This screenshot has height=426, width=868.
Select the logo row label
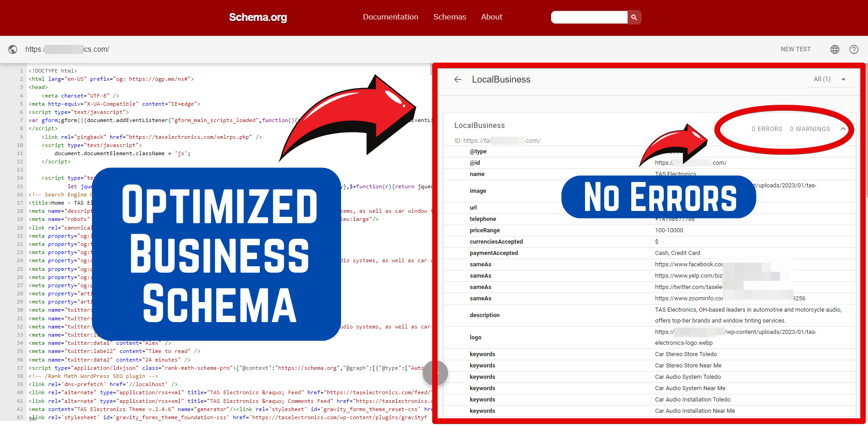pyautogui.click(x=475, y=338)
